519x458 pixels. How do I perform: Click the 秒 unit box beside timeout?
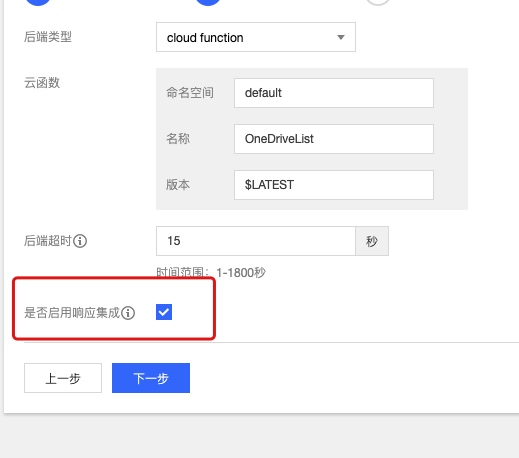pyautogui.click(x=372, y=241)
